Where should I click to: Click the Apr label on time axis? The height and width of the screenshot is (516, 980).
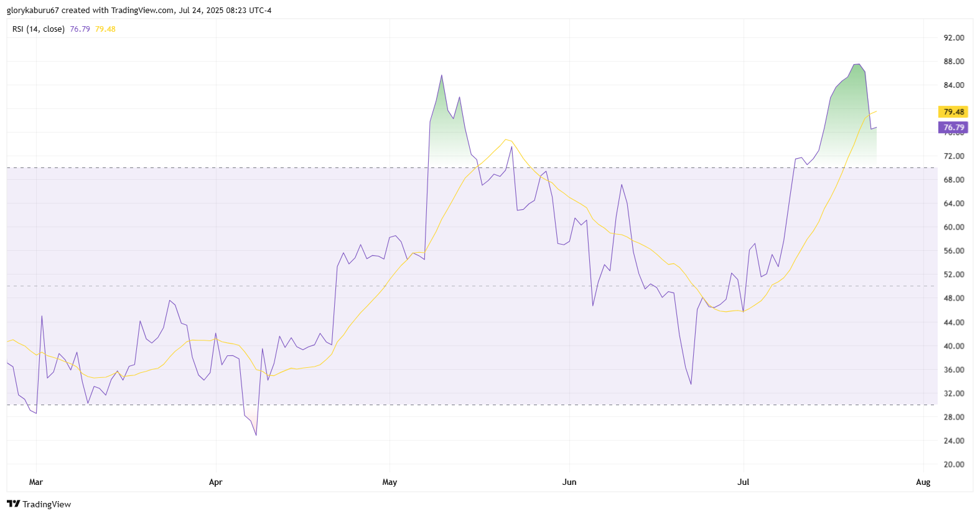(x=216, y=482)
